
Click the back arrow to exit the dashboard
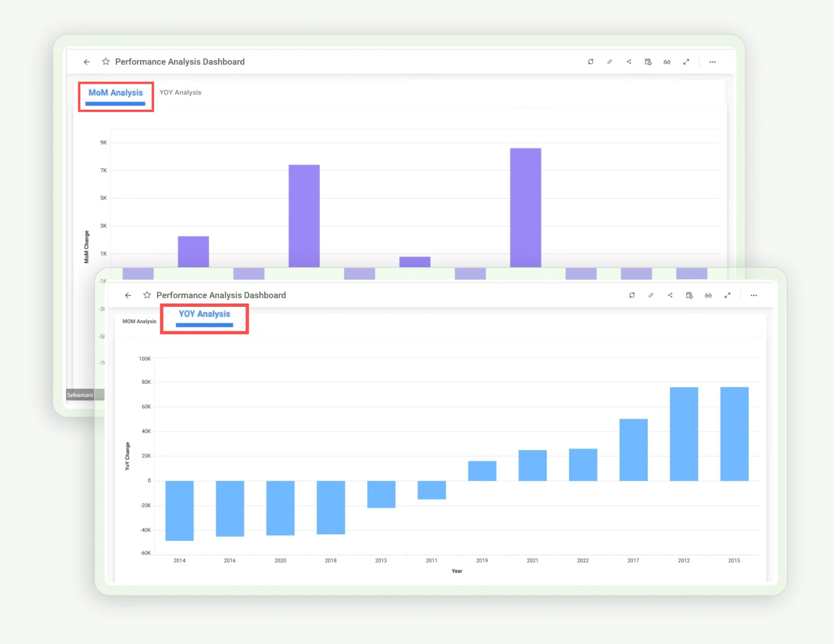pos(87,61)
